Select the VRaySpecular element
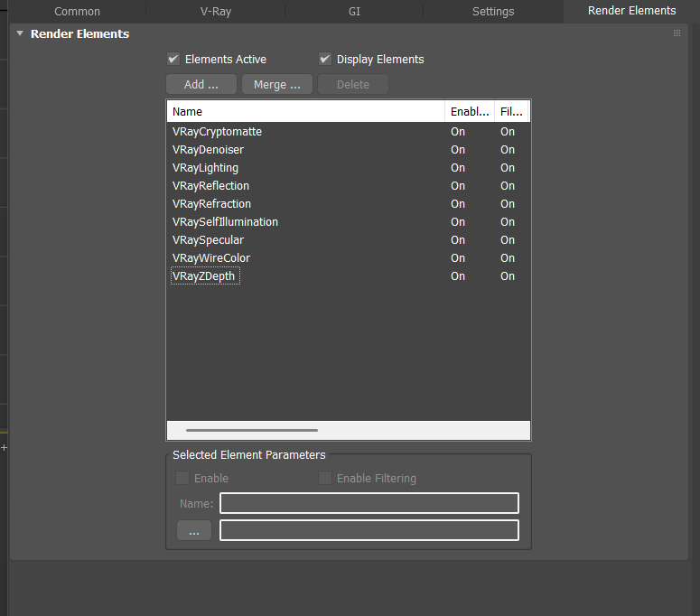This screenshot has width=700, height=616. [x=208, y=240]
